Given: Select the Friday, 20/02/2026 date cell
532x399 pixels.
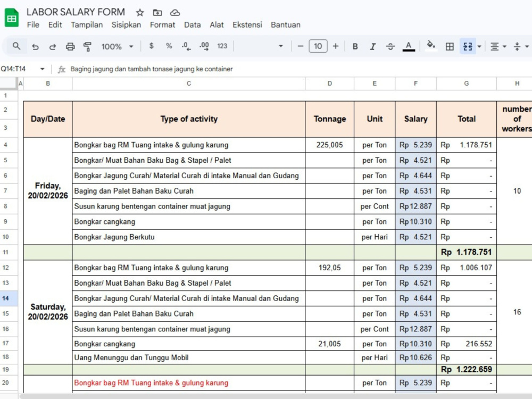Looking at the screenshot, I should pos(48,190).
